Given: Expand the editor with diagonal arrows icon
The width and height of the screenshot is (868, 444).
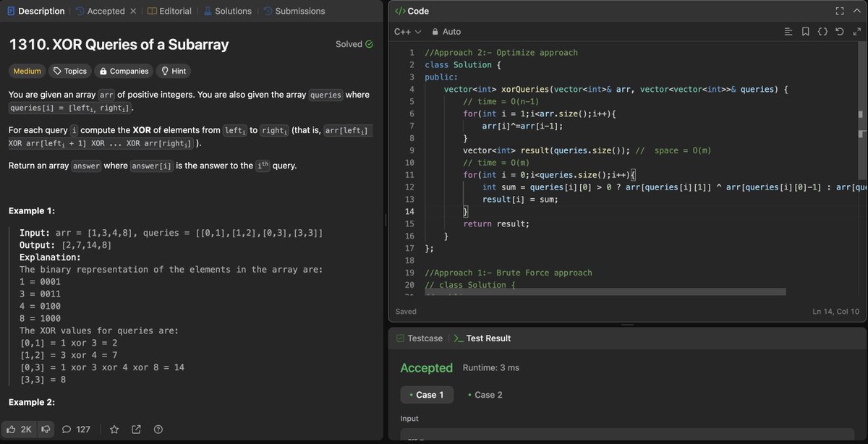Looking at the screenshot, I should [857, 32].
